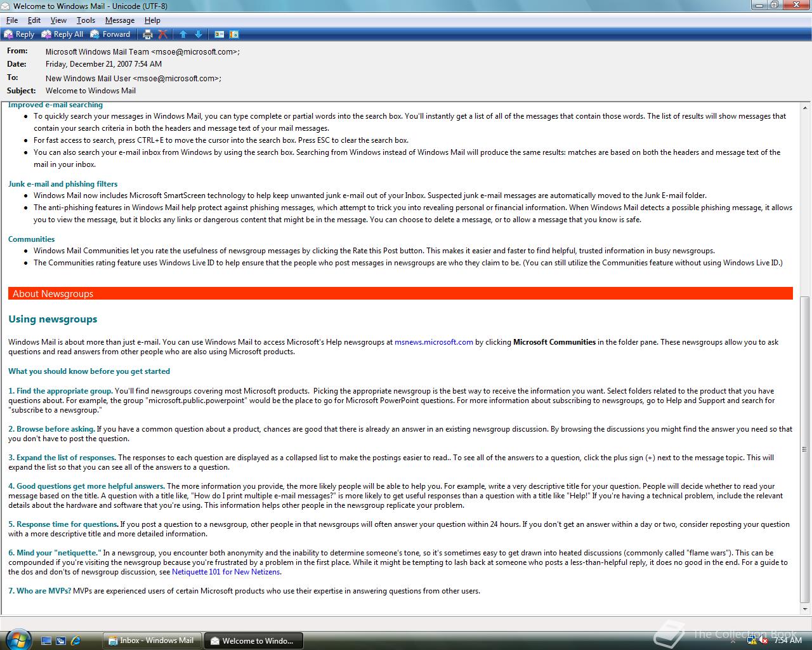This screenshot has width=812, height=650.
Task: Click the network status tray icon
Action: coord(752,640)
